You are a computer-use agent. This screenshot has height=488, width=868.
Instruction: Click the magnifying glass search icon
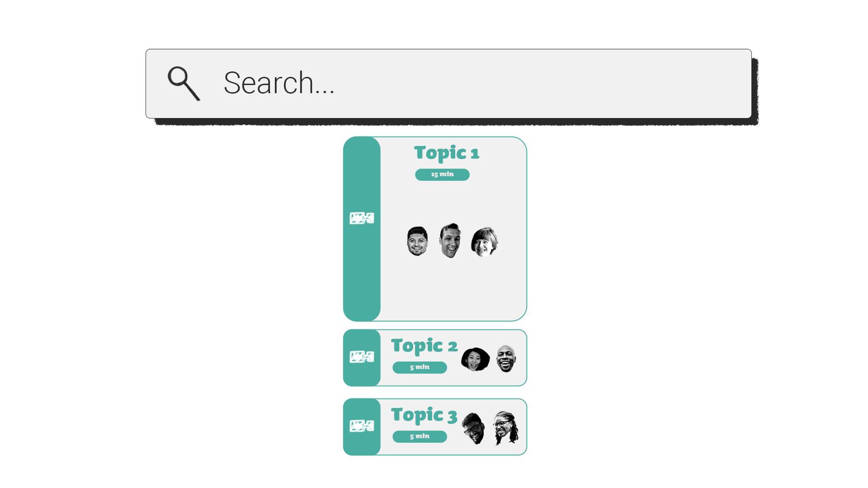(184, 83)
